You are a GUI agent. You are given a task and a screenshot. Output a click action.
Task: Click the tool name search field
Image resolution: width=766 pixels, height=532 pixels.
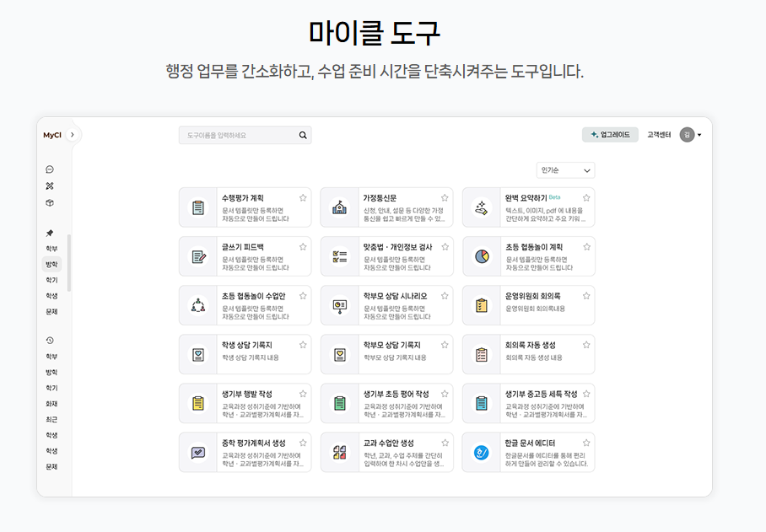click(238, 135)
